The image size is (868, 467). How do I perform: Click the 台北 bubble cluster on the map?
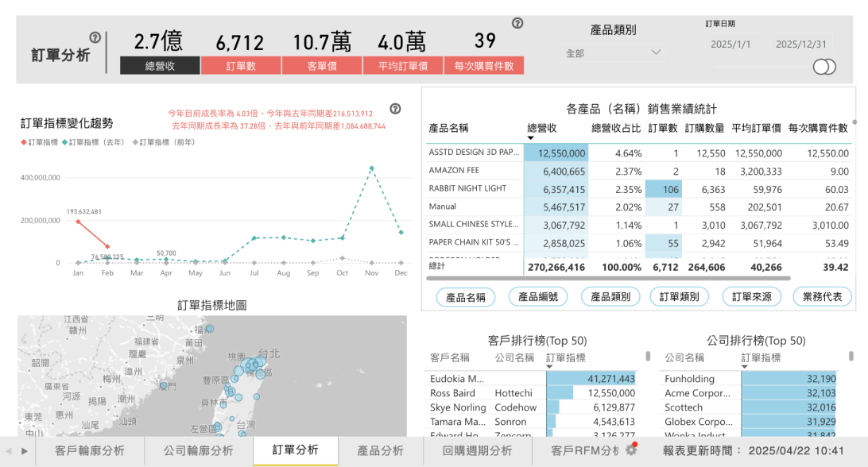(253, 365)
